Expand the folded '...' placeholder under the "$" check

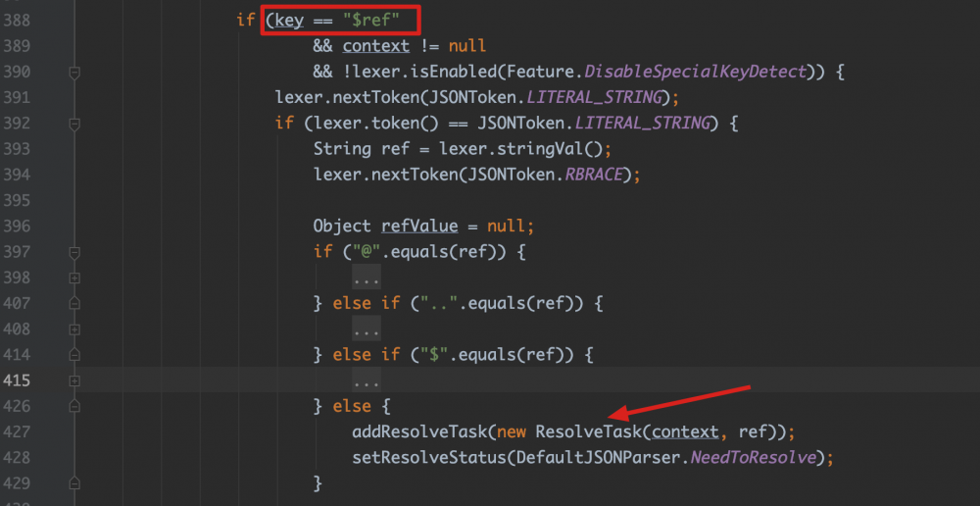click(367, 380)
